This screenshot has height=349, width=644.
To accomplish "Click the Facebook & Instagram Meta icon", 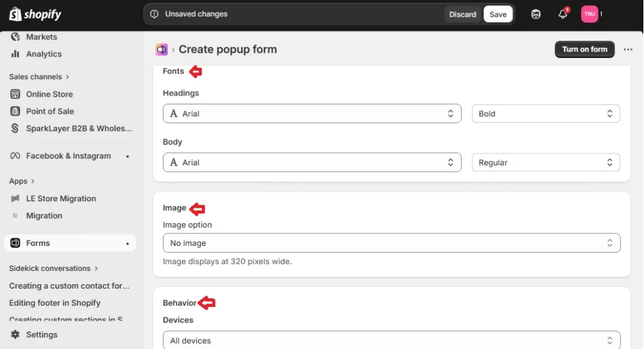I will (15, 156).
